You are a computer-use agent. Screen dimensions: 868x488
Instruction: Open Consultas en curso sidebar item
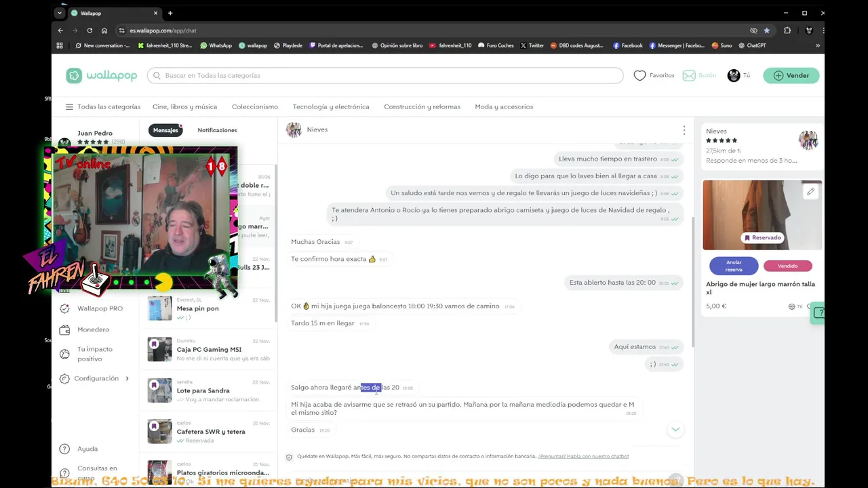coord(89,472)
